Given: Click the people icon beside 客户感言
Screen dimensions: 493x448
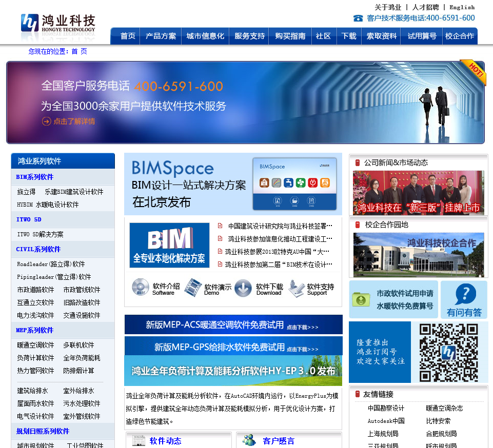Looking at the screenshot, I should (249, 440).
